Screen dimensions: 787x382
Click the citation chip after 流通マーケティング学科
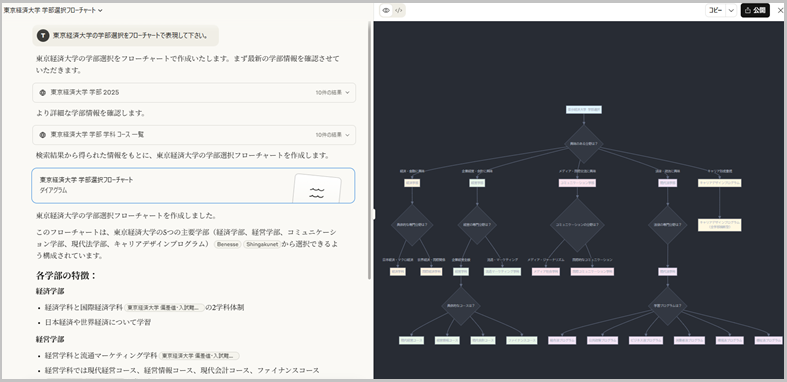[199, 355]
